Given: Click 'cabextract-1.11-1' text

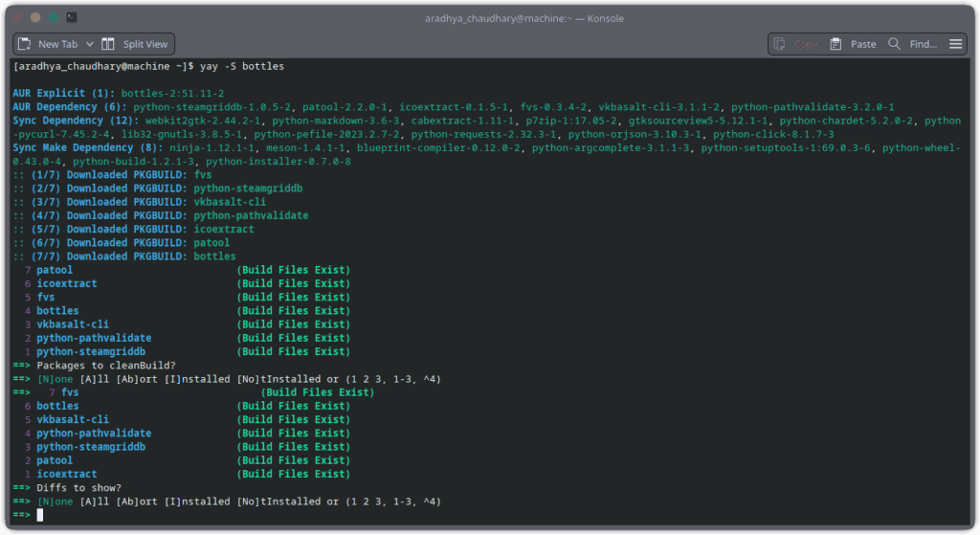Looking at the screenshot, I should tap(462, 121).
